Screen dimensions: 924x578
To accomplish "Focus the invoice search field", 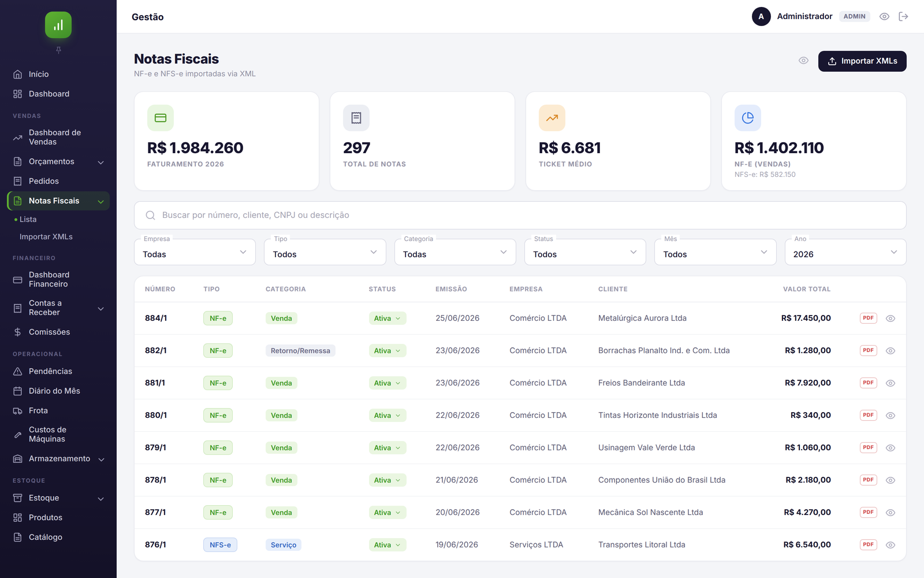I will (520, 215).
